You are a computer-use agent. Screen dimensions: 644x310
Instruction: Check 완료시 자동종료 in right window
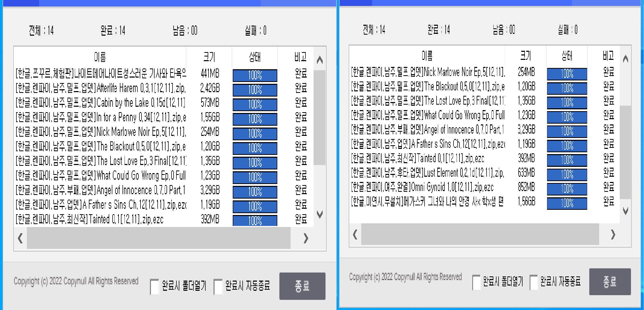533,282
